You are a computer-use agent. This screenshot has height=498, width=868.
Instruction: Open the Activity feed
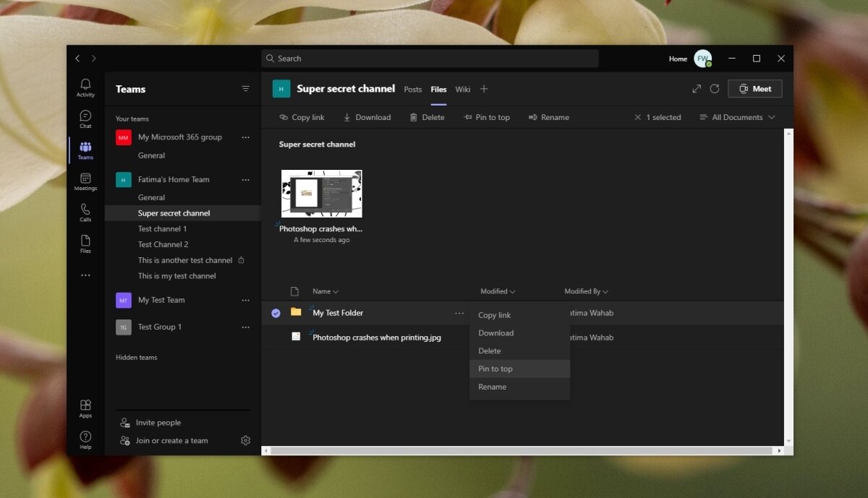coord(85,87)
